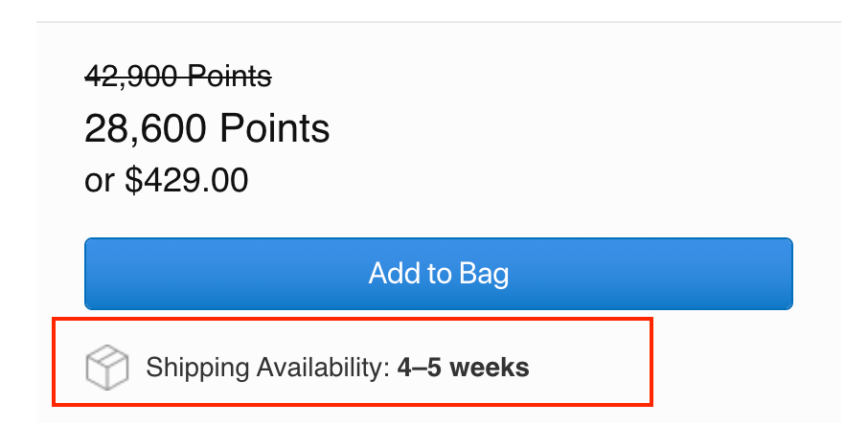Image resolution: width=868 pixels, height=448 pixels.
Task: Click the word weeks in the shipping estimate
Action: tap(490, 368)
